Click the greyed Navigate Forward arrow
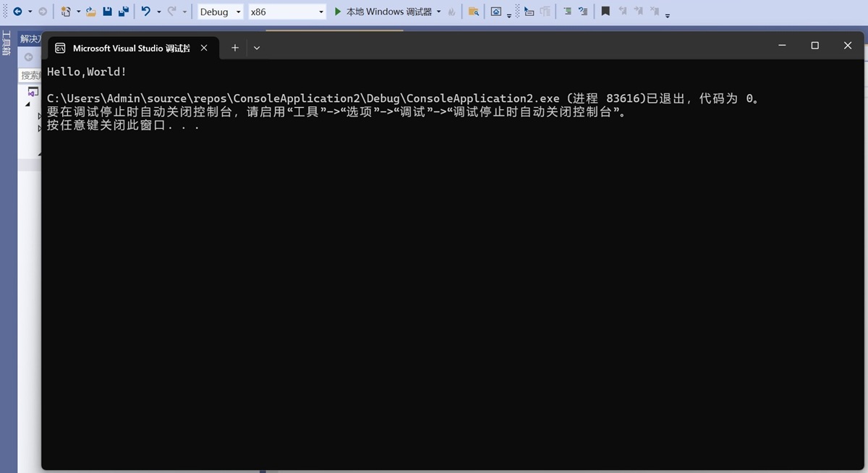Screen dimensions: 868x473 (x=42, y=12)
